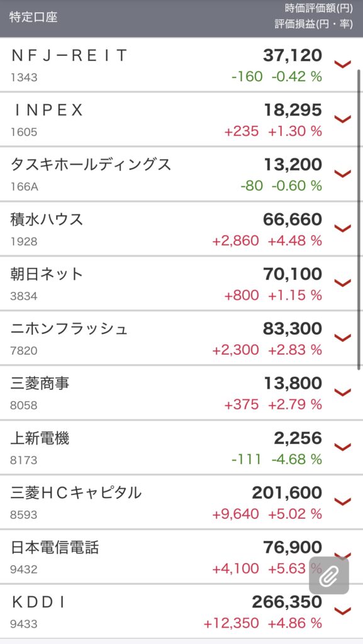Click the 特定口座 header label
This screenshot has width=363, height=644.
point(33,18)
